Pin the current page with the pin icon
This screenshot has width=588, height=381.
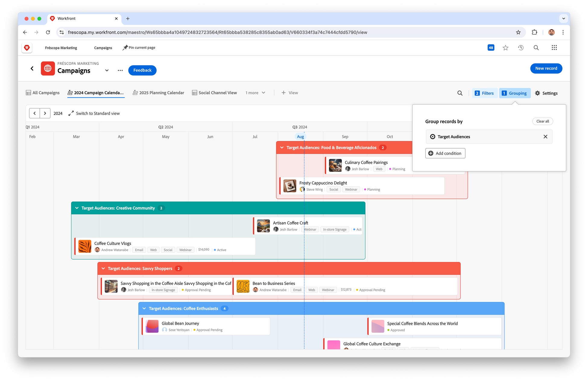[x=125, y=48]
